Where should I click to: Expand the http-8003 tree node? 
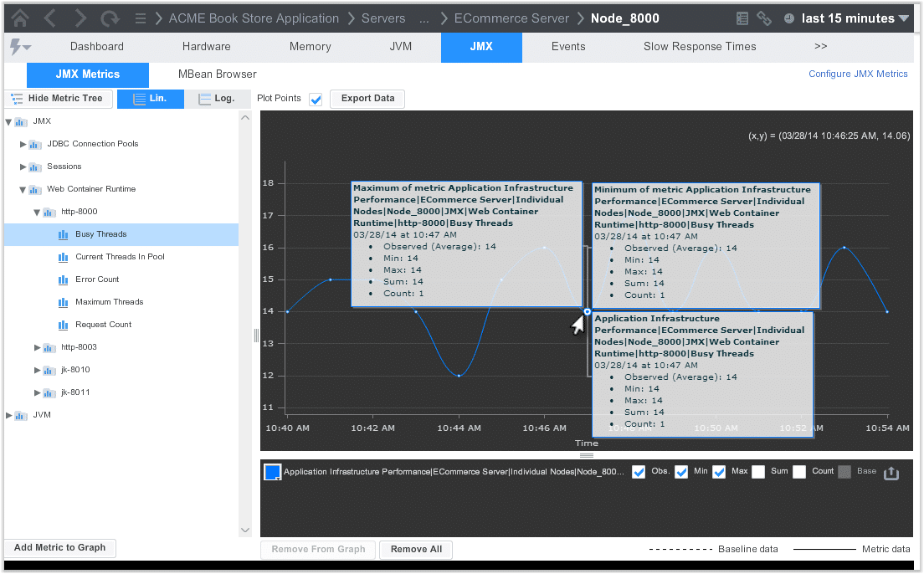(37, 347)
